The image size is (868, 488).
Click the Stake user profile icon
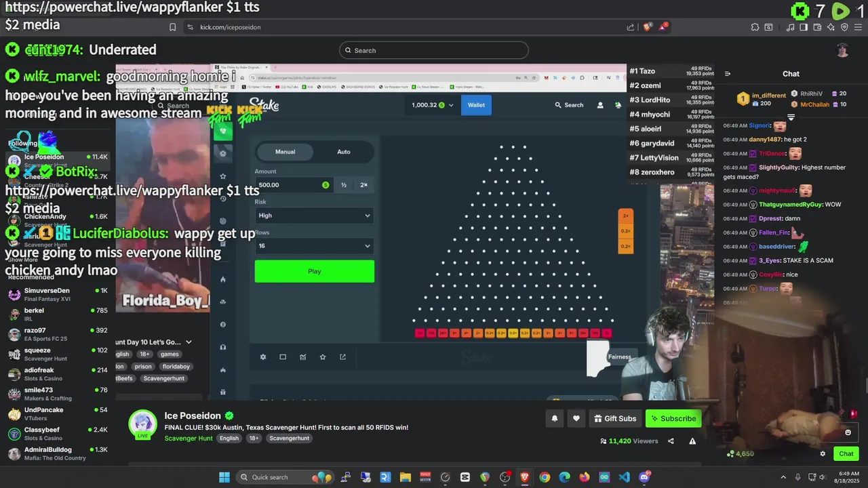tap(600, 105)
